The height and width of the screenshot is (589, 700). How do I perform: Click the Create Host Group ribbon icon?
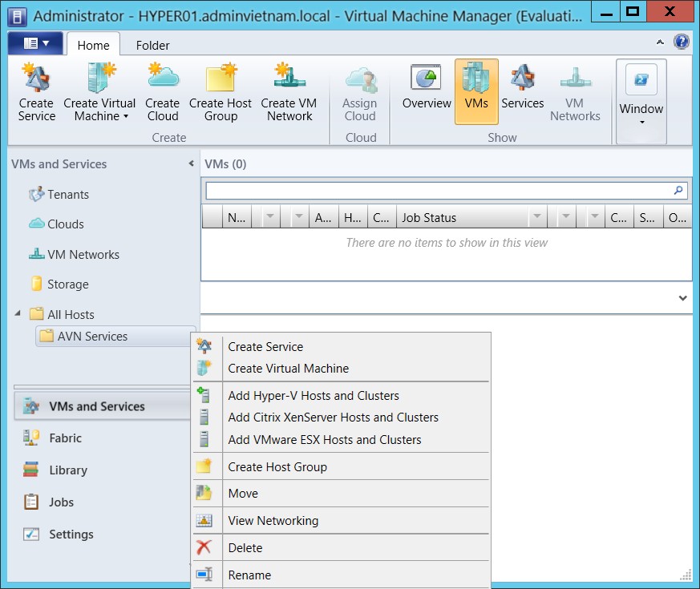click(221, 92)
